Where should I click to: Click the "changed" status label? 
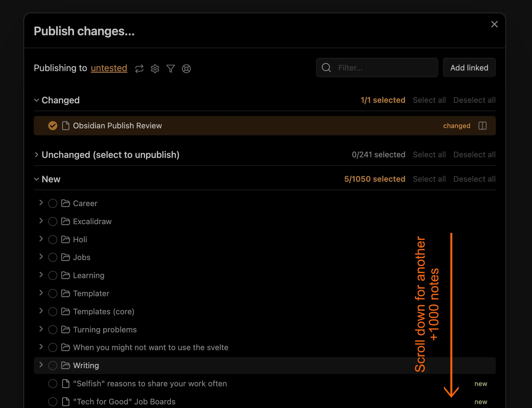(x=457, y=126)
